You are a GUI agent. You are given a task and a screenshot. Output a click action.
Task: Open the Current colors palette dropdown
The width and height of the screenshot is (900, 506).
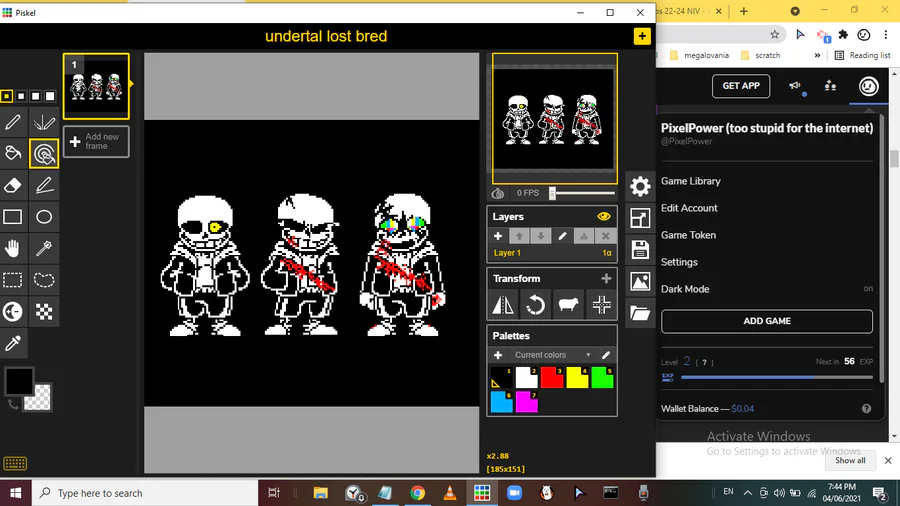coord(552,355)
